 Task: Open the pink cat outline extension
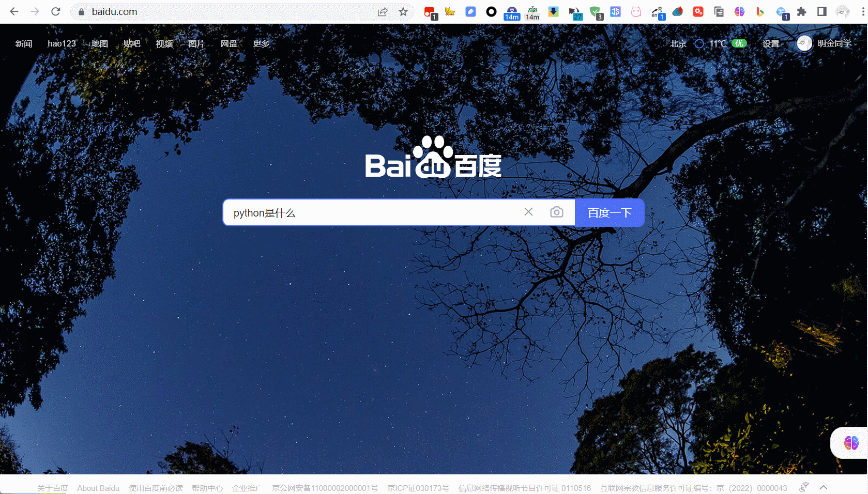[636, 12]
